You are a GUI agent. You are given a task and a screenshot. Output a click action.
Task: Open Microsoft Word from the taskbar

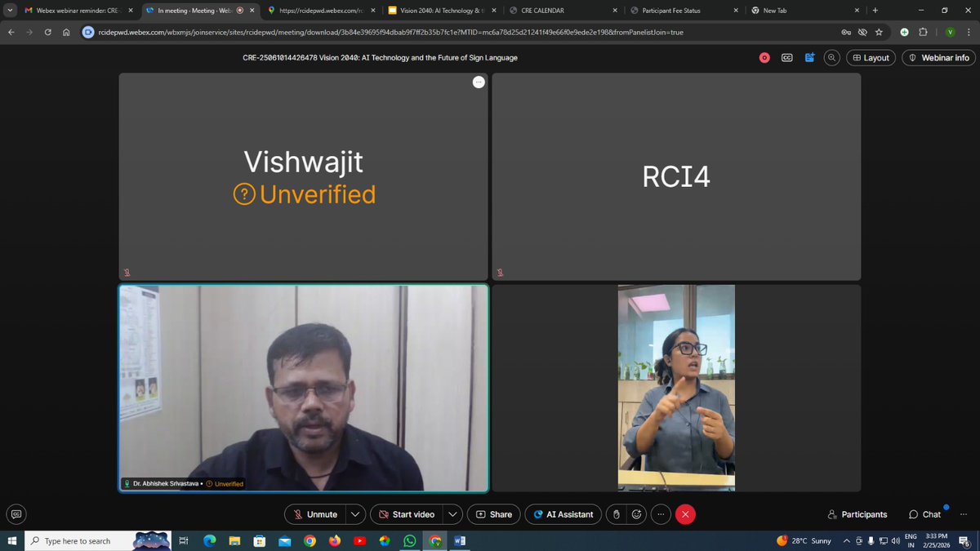click(460, 540)
